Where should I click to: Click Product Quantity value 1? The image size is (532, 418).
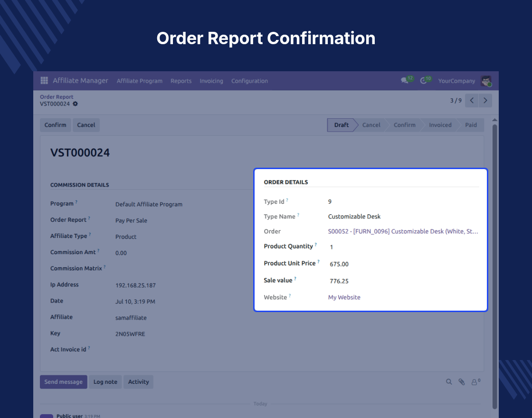tap(332, 247)
